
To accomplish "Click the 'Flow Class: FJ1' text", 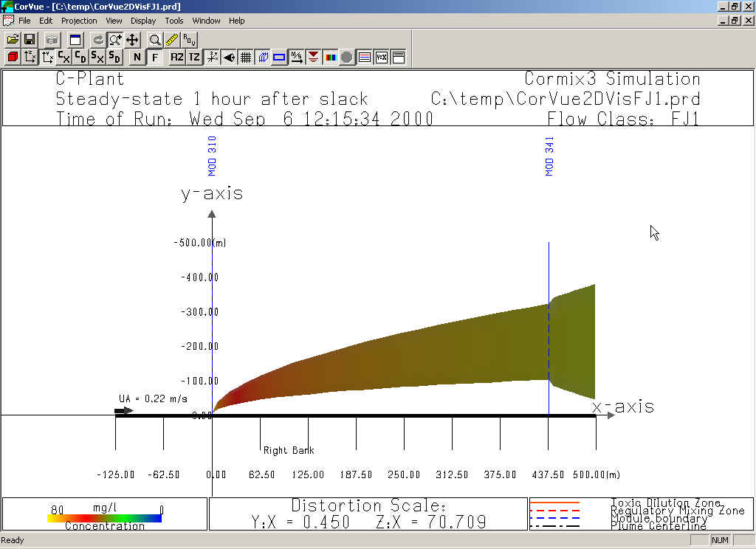I will tap(623, 119).
